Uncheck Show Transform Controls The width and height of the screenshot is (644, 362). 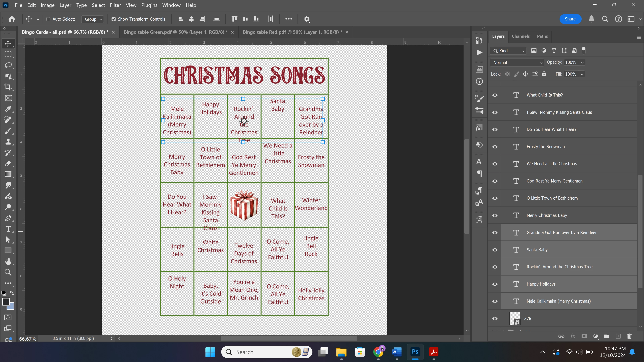click(114, 19)
